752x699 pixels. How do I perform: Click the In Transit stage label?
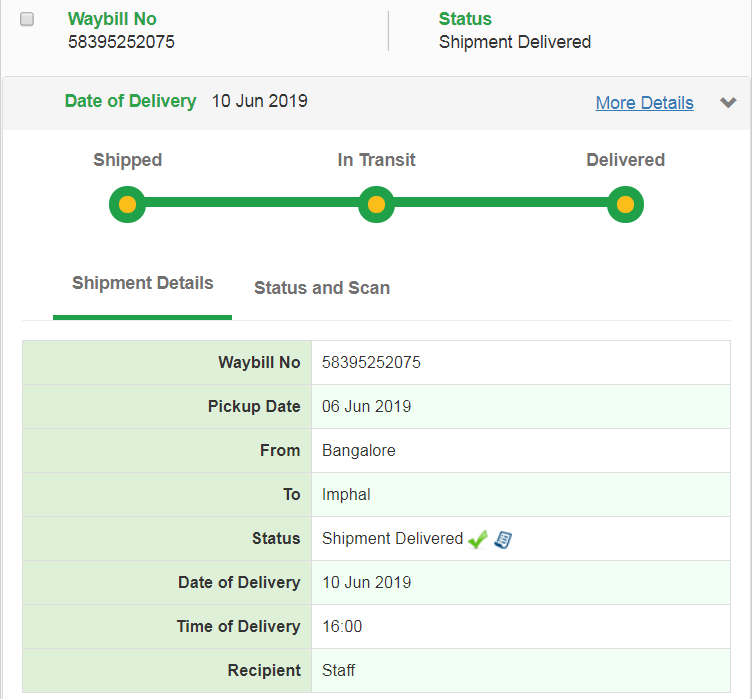pyautogui.click(x=376, y=160)
